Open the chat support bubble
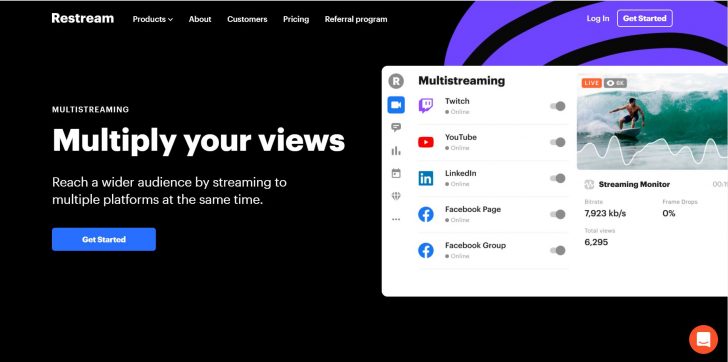This screenshot has width=728, height=362. pos(703,339)
